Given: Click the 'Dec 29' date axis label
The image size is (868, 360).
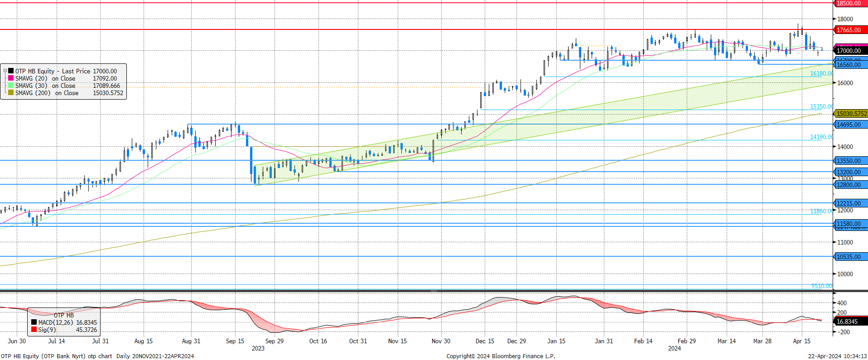Looking at the screenshot, I should click(x=516, y=341).
